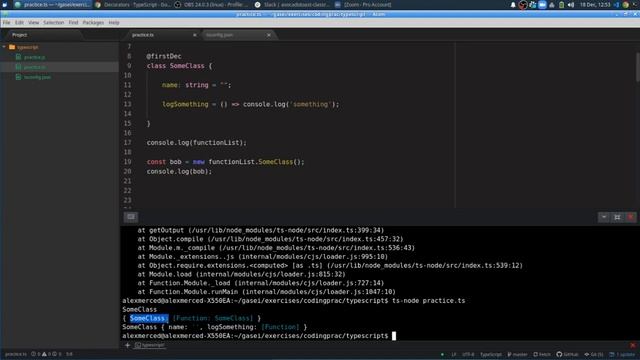Click the @firstDec decorator on line 8

click(164, 56)
